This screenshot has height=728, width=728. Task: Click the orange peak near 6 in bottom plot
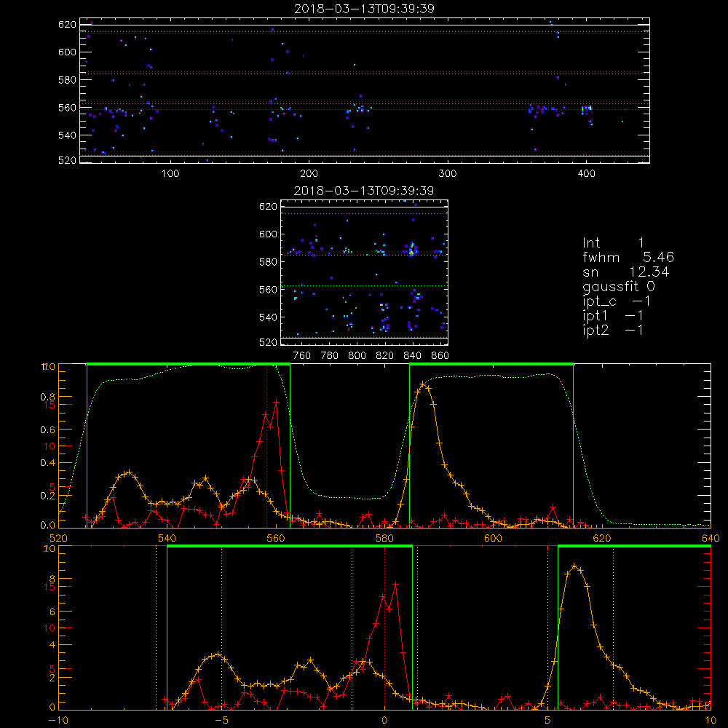tap(574, 566)
